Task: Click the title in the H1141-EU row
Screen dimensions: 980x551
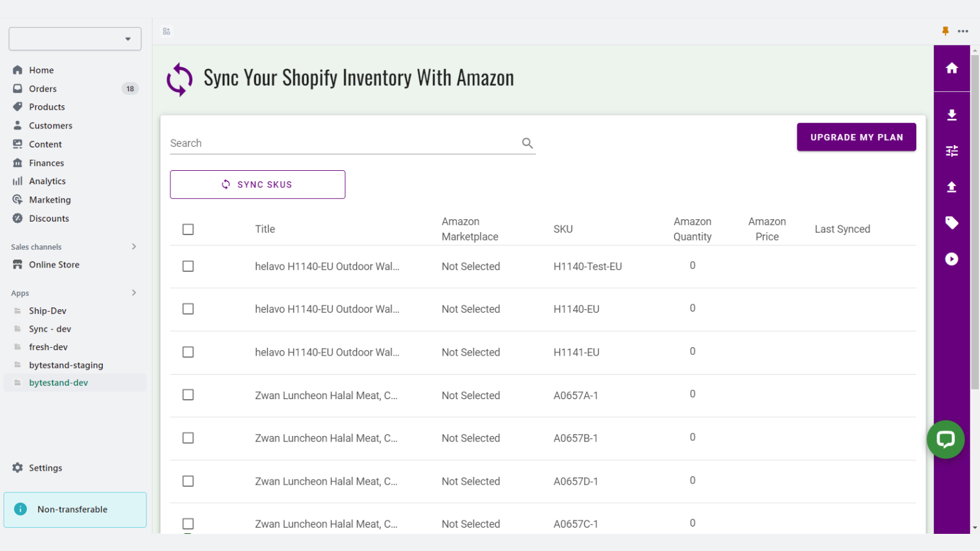Action: (x=327, y=352)
